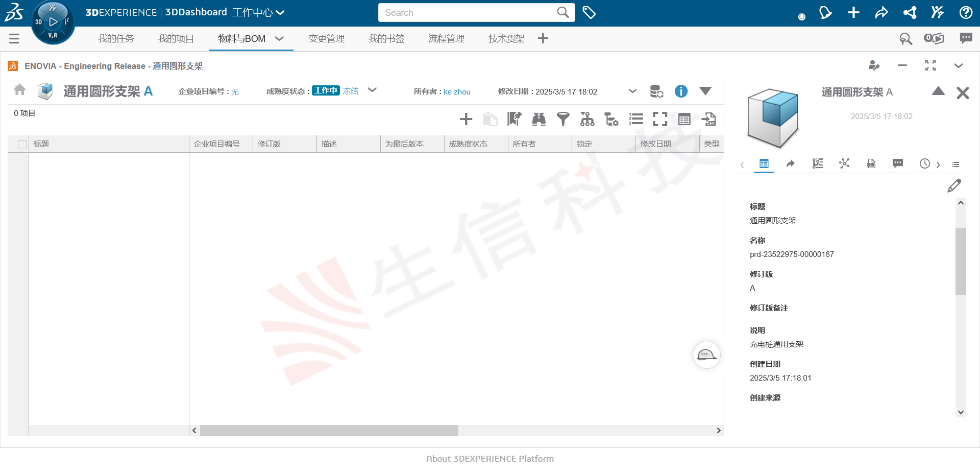The image size is (980, 470).
Task: Maximize the ENOVIA widget
Action: [x=930, y=65]
